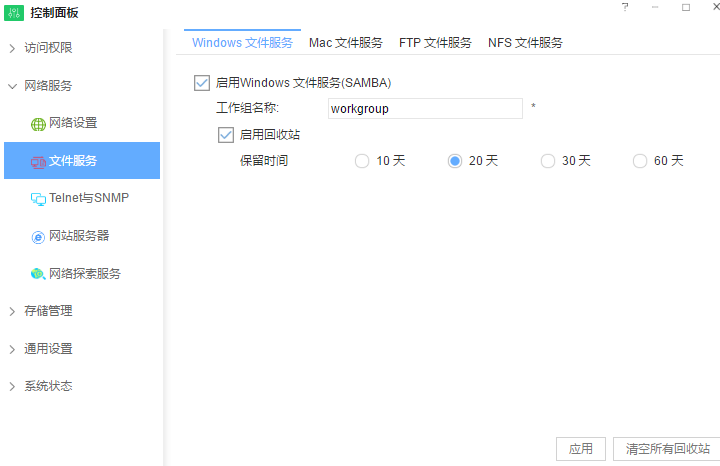Image resolution: width=720 pixels, height=466 pixels.
Task: Click the file service icon in sidebar
Action: [38, 161]
